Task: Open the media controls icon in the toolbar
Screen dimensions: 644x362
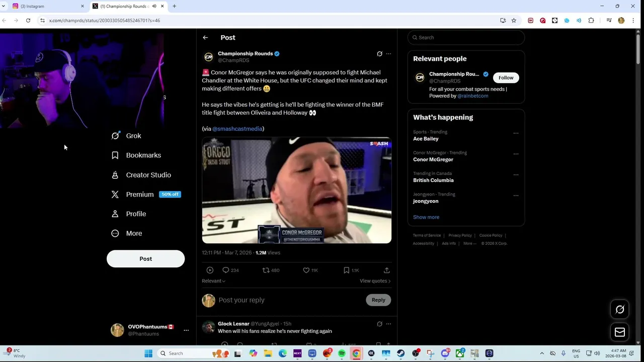Action: pyautogui.click(x=609, y=21)
